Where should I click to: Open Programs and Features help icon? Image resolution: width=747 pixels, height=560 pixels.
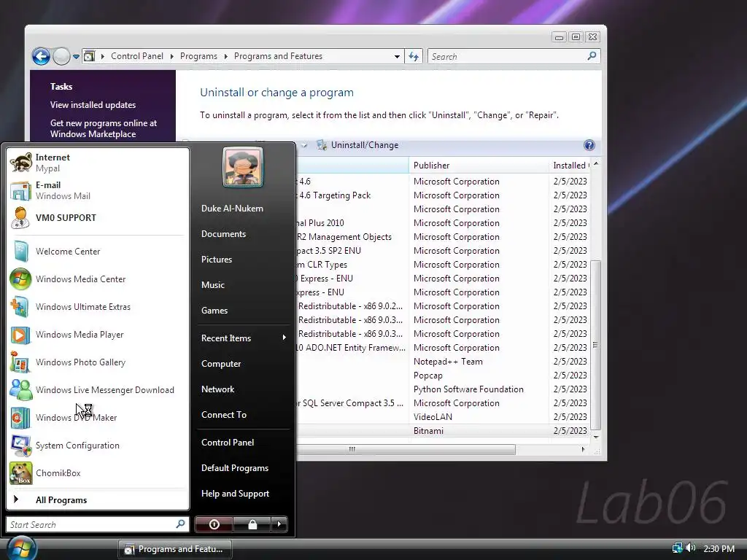pyautogui.click(x=589, y=145)
